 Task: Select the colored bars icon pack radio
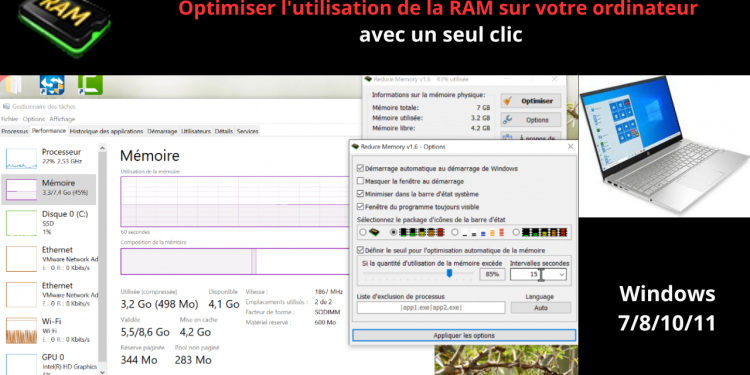click(455, 232)
